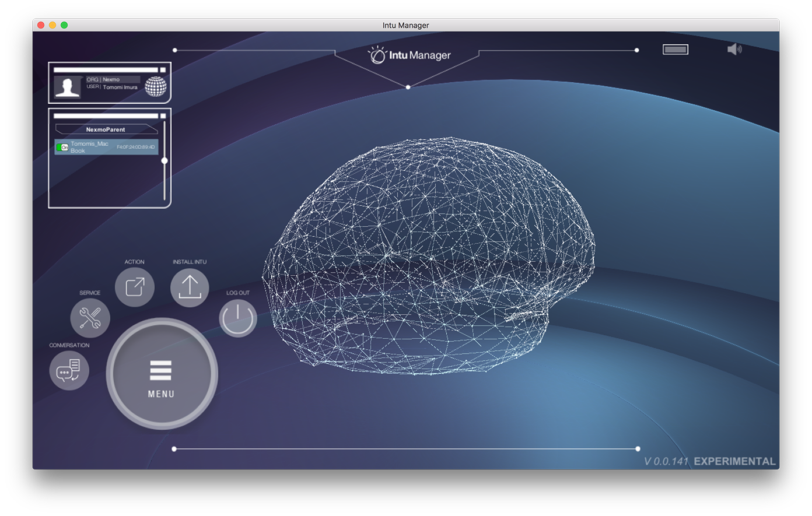The height and width of the screenshot is (516, 812).
Task: Click the wireframe brain model
Action: 429,255
